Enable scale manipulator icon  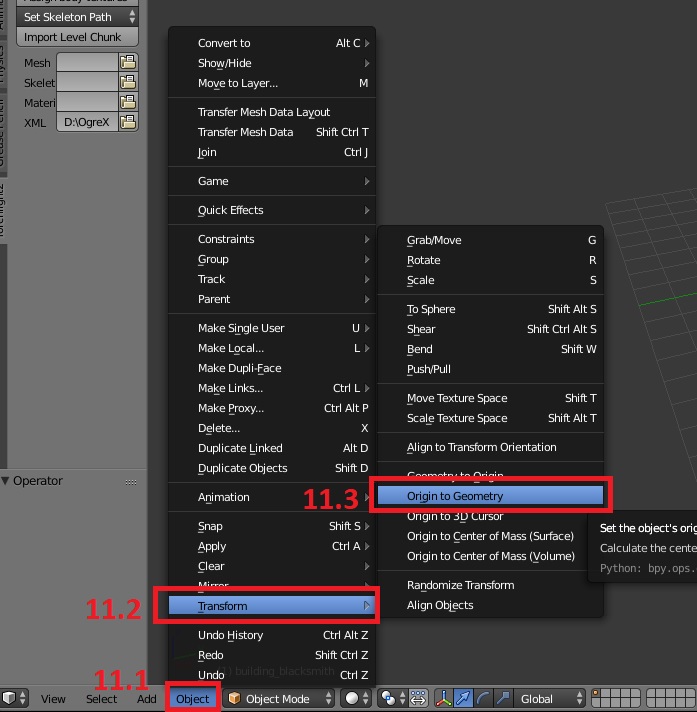tap(503, 698)
